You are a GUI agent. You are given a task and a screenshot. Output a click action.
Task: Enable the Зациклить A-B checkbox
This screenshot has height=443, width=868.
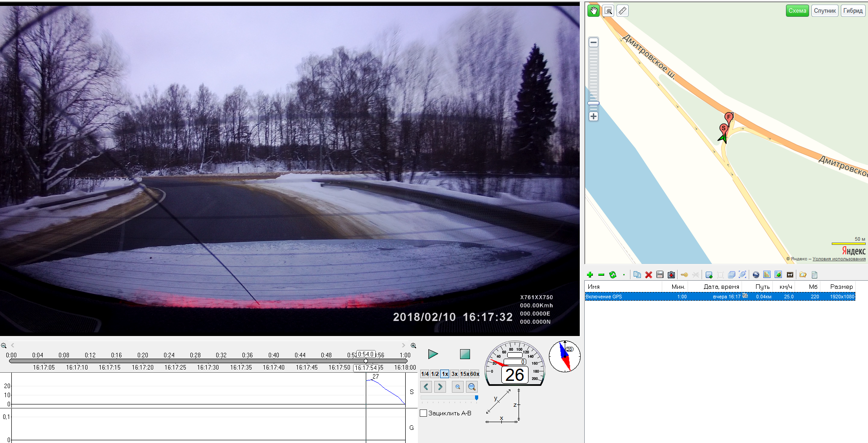click(423, 413)
